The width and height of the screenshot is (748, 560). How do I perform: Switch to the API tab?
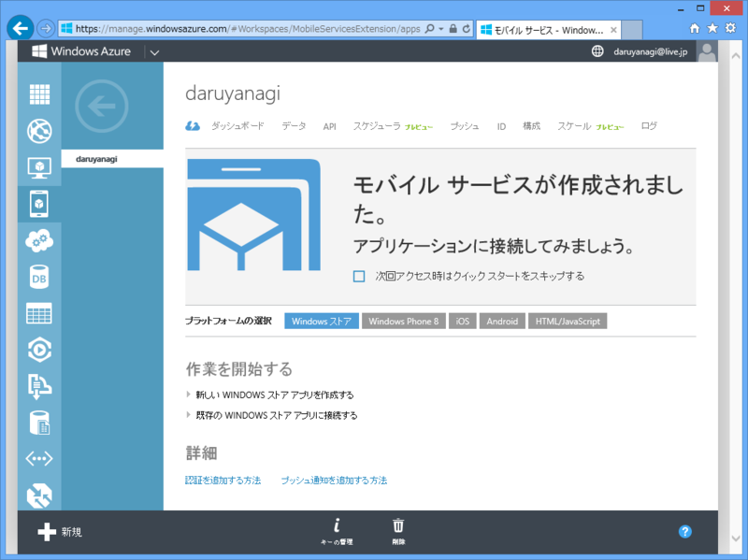tap(330, 126)
